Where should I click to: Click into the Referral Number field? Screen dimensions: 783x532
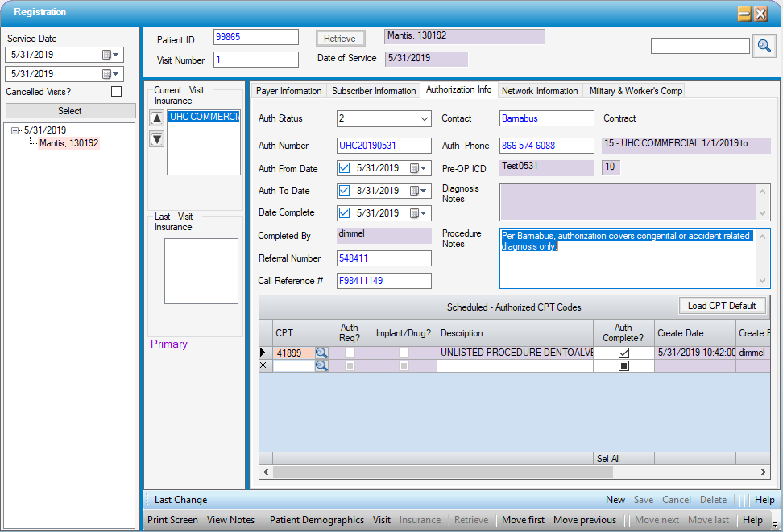coord(384,258)
